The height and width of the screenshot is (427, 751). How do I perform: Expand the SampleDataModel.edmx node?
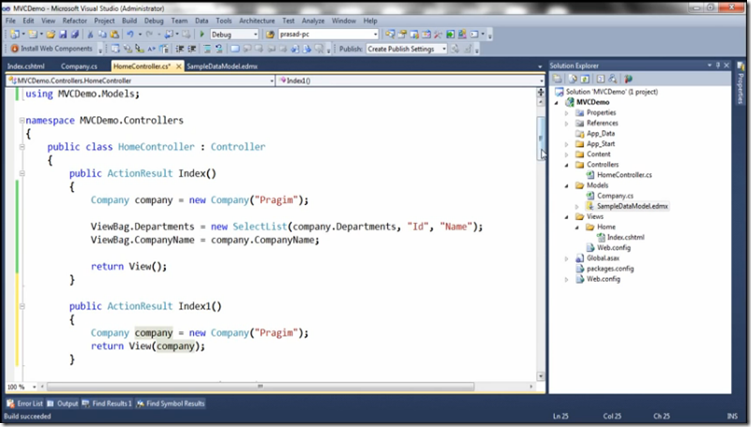click(x=577, y=206)
